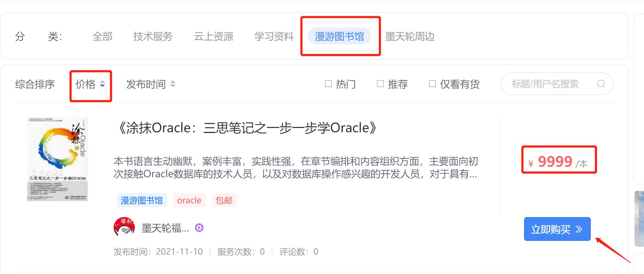Click the 价格 sort arrows icon
This screenshot has width=644, height=274.
click(x=102, y=84)
